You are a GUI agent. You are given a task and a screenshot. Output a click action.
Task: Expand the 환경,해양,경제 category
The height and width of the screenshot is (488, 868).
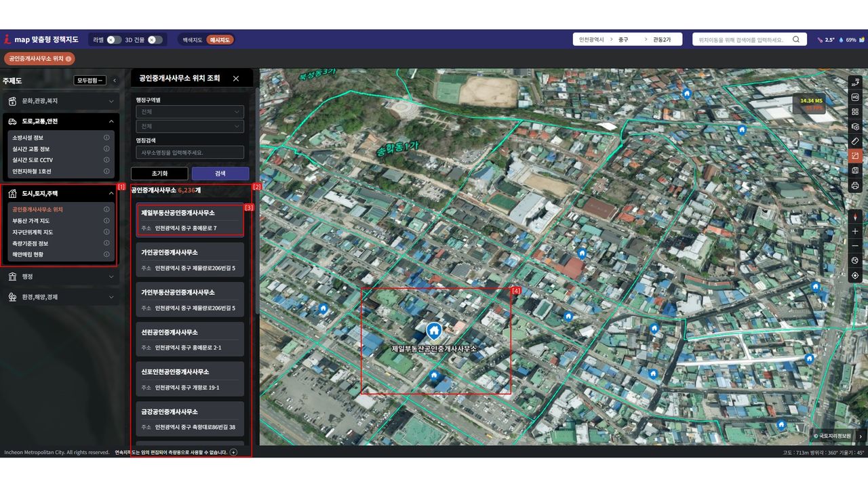click(x=61, y=297)
